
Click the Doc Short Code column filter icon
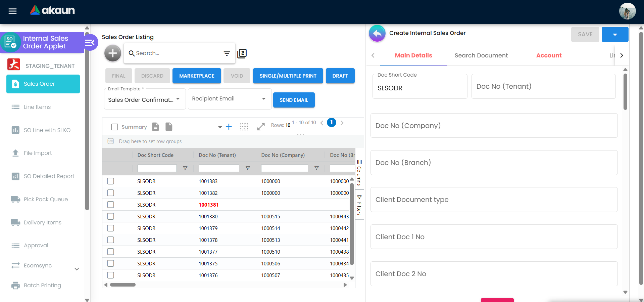point(185,168)
